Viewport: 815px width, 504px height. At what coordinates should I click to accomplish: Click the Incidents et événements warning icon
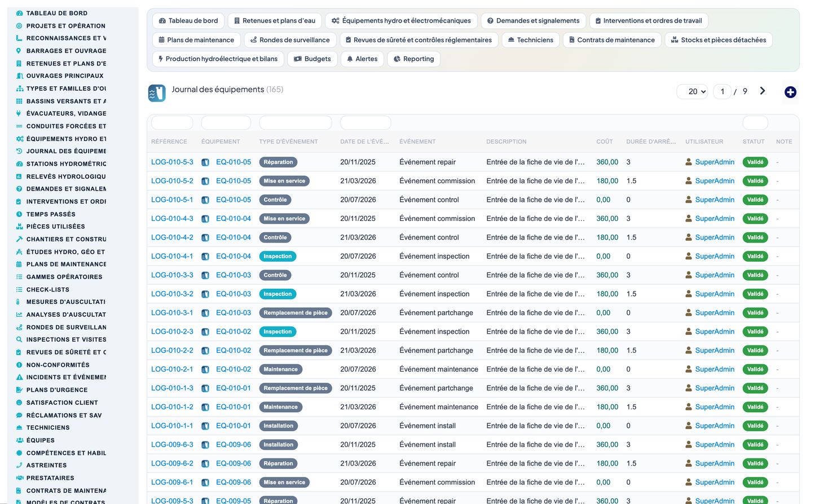(x=19, y=377)
